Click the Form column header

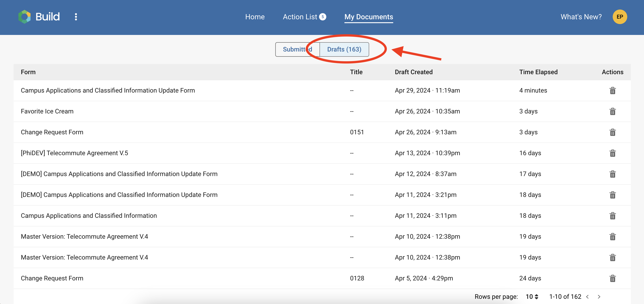pos(28,72)
